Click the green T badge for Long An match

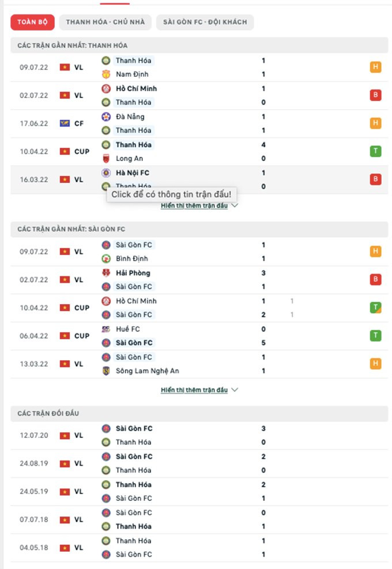click(x=375, y=152)
